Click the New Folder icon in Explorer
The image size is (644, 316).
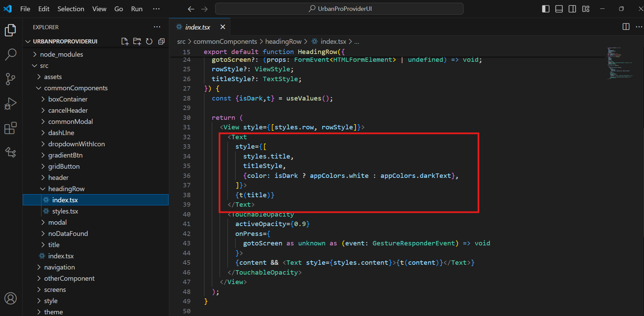[x=137, y=41]
